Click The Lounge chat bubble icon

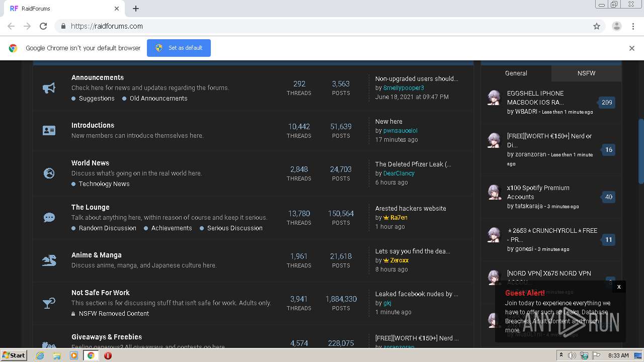coord(49,218)
